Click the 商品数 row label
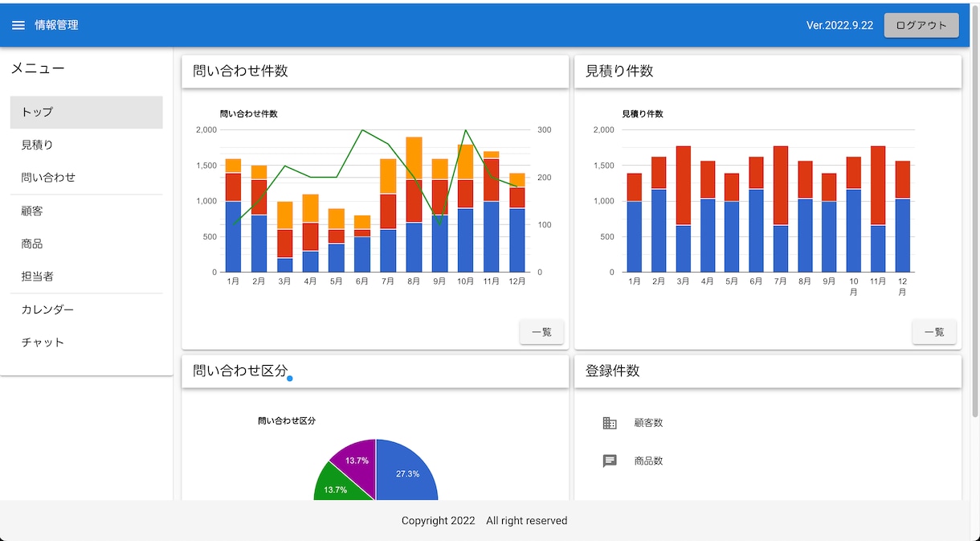The width and height of the screenshot is (980, 541). 648,461
